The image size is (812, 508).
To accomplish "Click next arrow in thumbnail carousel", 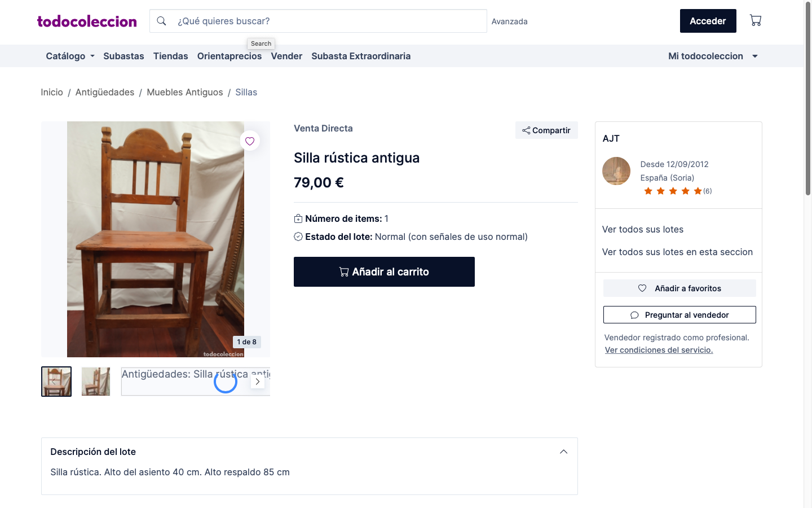I will pyautogui.click(x=258, y=382).
